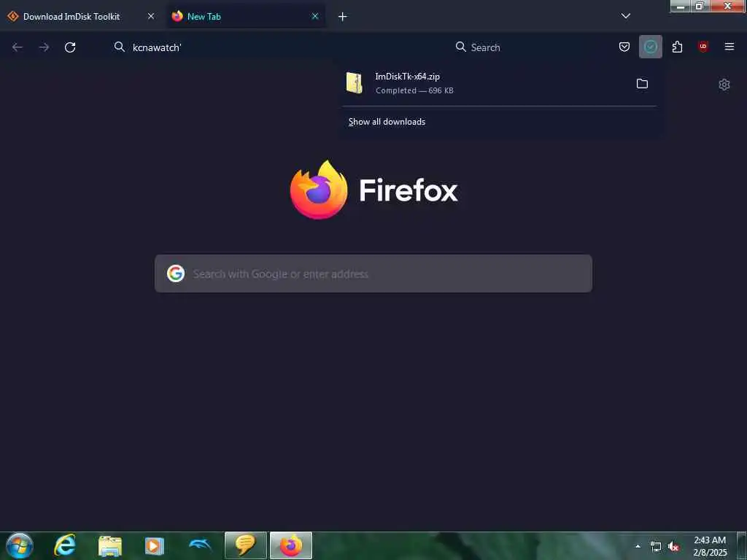Go forward using the forward arrow
The image size is (747, 560).
44,47
